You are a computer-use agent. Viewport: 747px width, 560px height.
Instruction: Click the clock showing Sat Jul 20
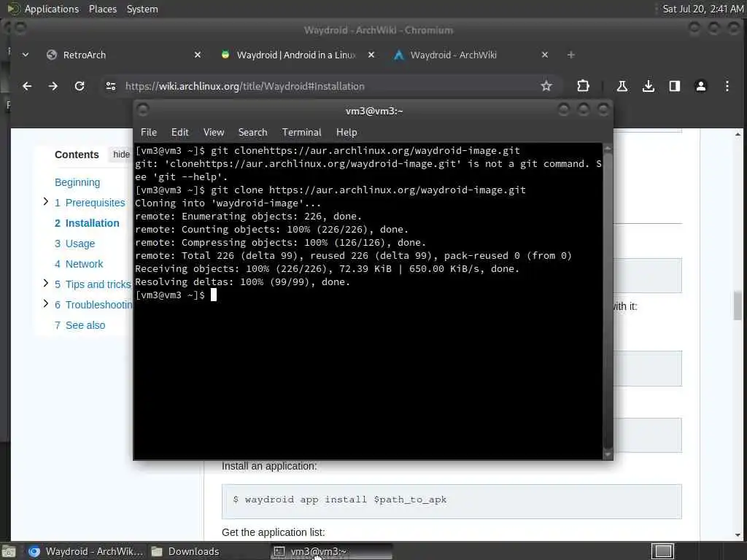point(703,9)
